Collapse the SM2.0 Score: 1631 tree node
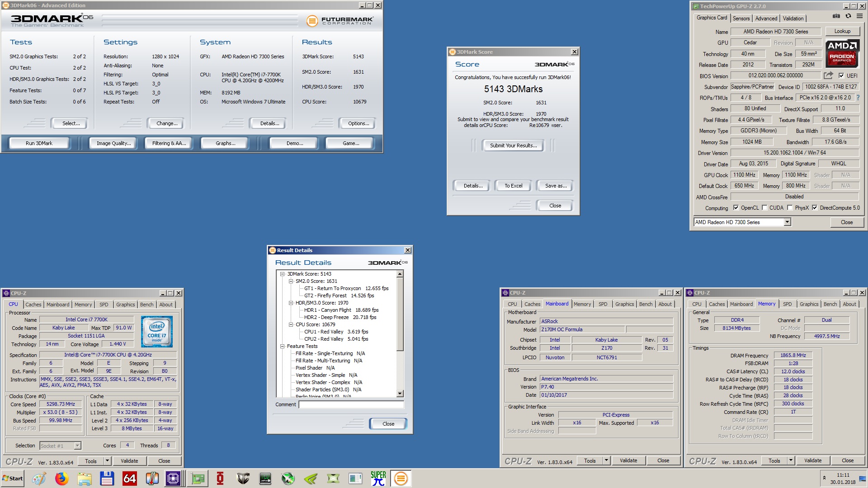 pyautogui.click(x=291, y=281)
